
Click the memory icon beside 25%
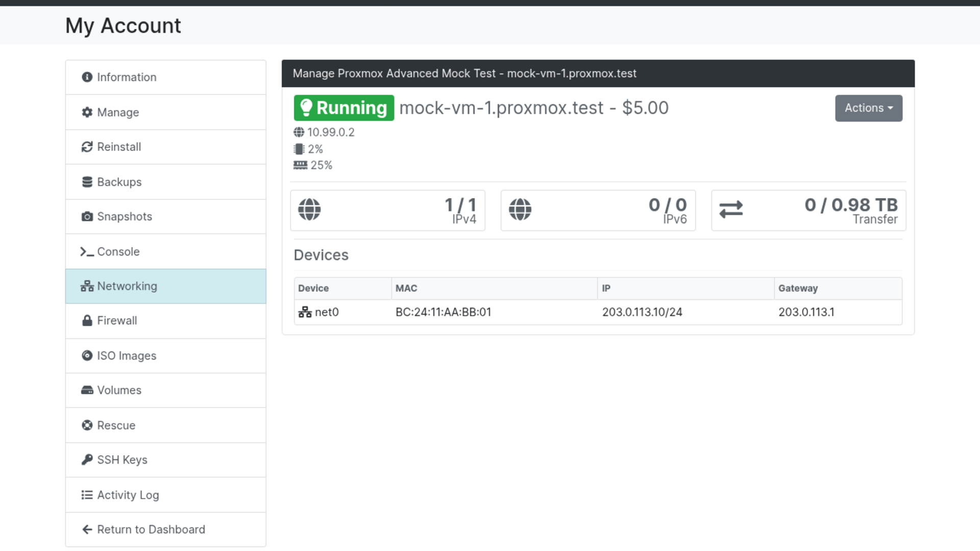pyautogui.click(x=301, y=165)
